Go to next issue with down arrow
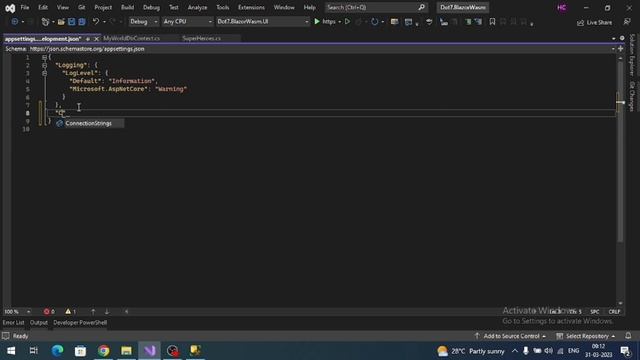Viewport: 640px width, 360px height. pyautogui.click(x=107, y=311)
